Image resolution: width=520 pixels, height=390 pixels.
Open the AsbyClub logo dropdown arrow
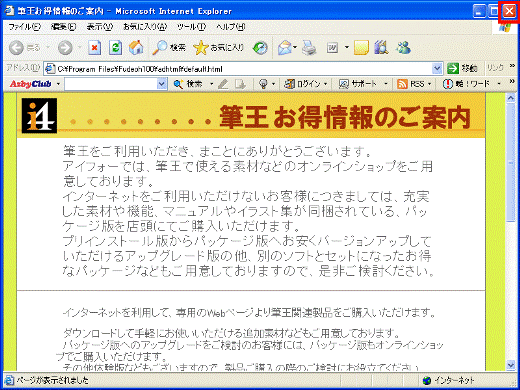coord(58,84)
